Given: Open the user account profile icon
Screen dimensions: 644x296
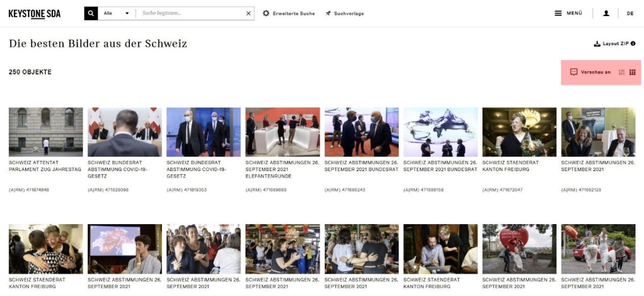Looking at the screenshot, I should [x=606, y=13].
